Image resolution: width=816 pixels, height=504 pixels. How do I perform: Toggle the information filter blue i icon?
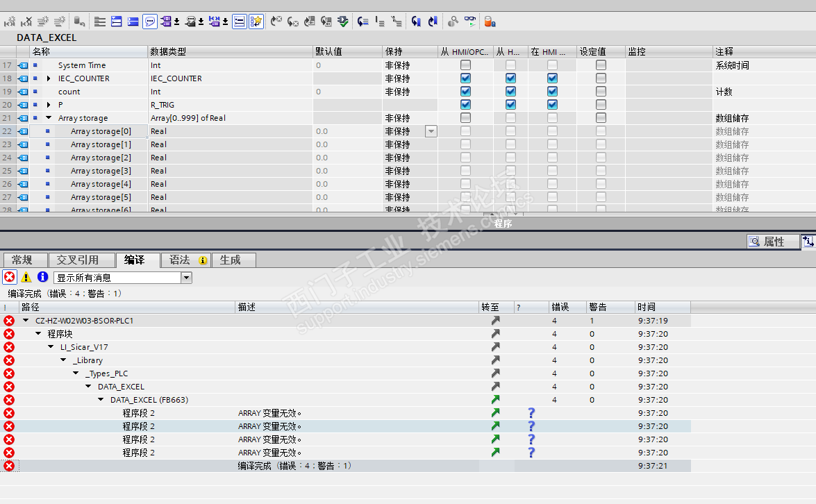click(42, 277)
